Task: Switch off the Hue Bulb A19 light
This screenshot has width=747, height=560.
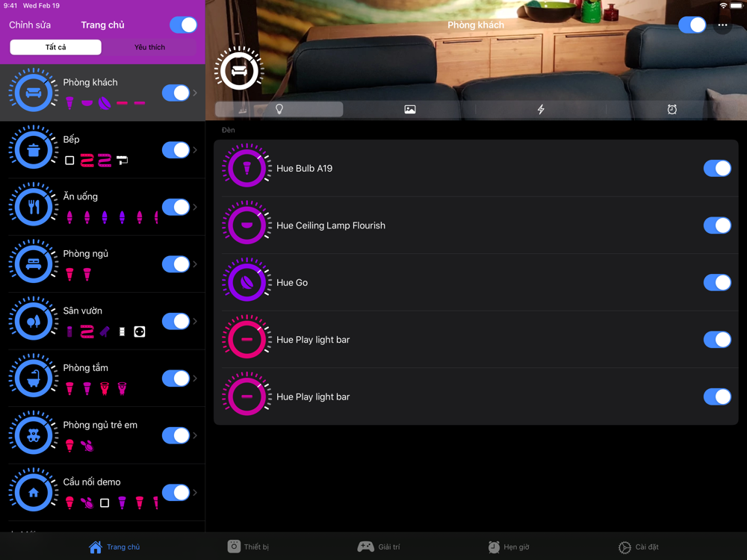Action: coord(717,168)
